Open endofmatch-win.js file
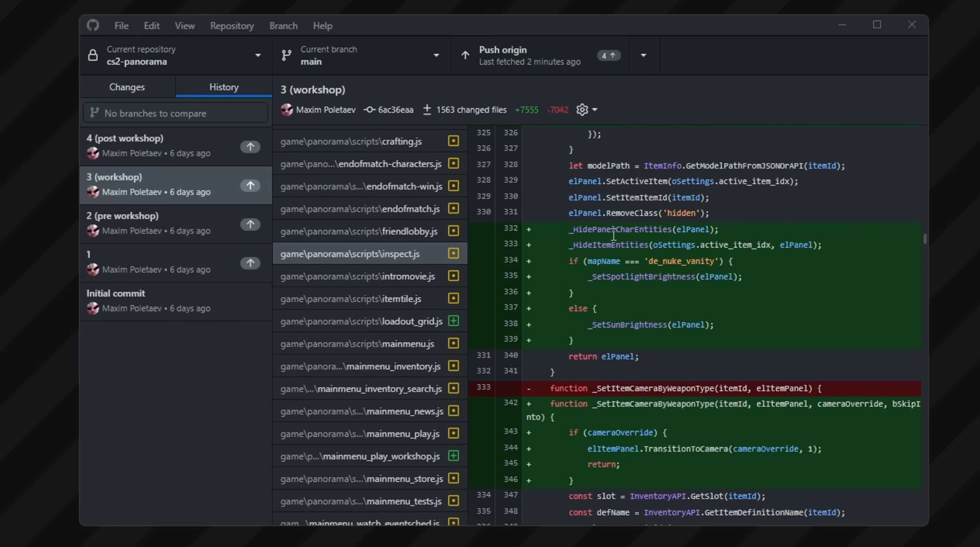This screenshot has height=547, width=980. 370,186
